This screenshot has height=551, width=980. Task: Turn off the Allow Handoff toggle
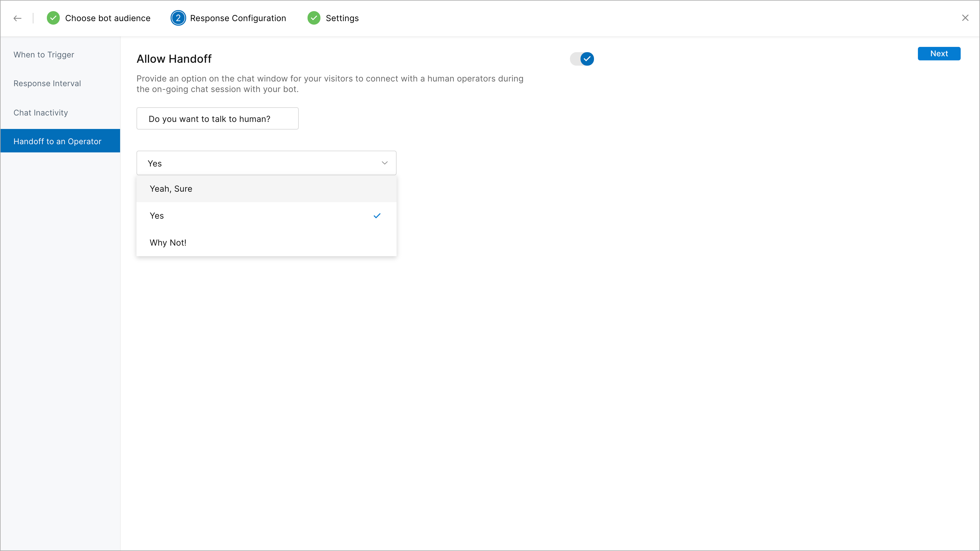[582, 59]
